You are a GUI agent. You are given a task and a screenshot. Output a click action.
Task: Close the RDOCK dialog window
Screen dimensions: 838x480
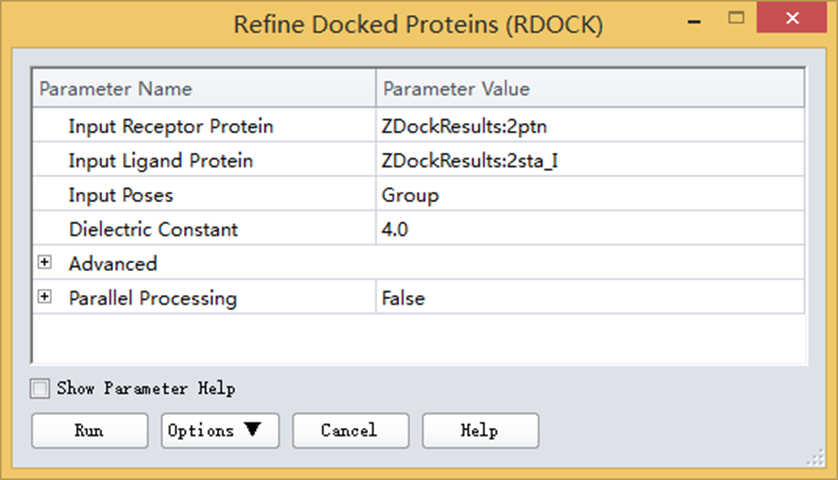coord(797,18)
